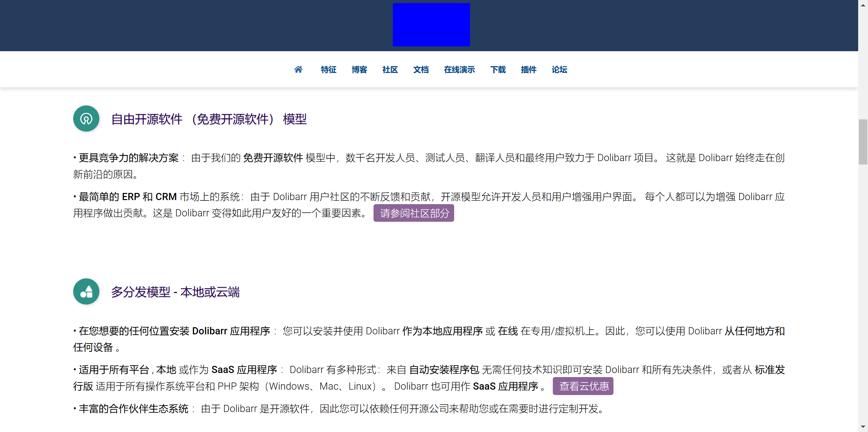The width and height of the screenshot is (868, 432).
Task: Click the 自由开源软件 模型 heading
Action: 209,119
